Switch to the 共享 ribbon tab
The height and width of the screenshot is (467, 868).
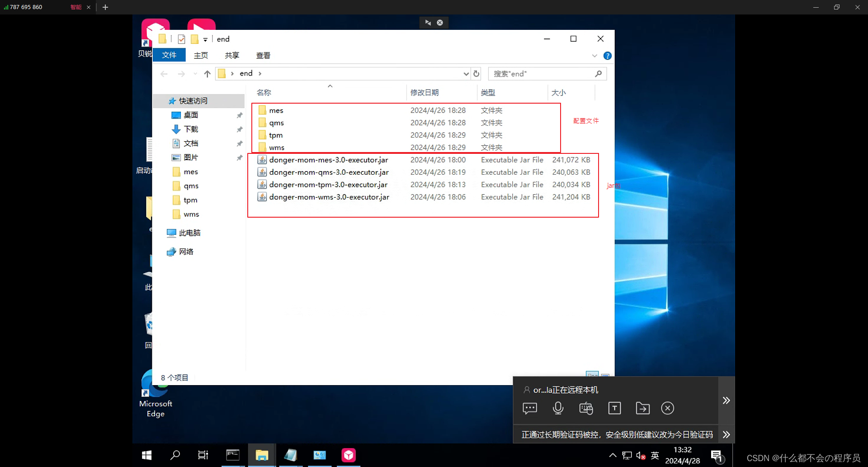pyautogui.click(x=232, y=55)
